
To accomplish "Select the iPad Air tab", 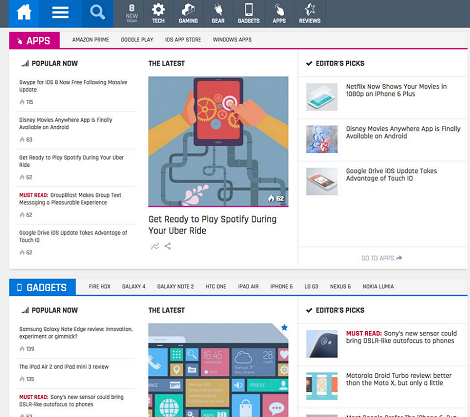I will [x=248, y=286].
